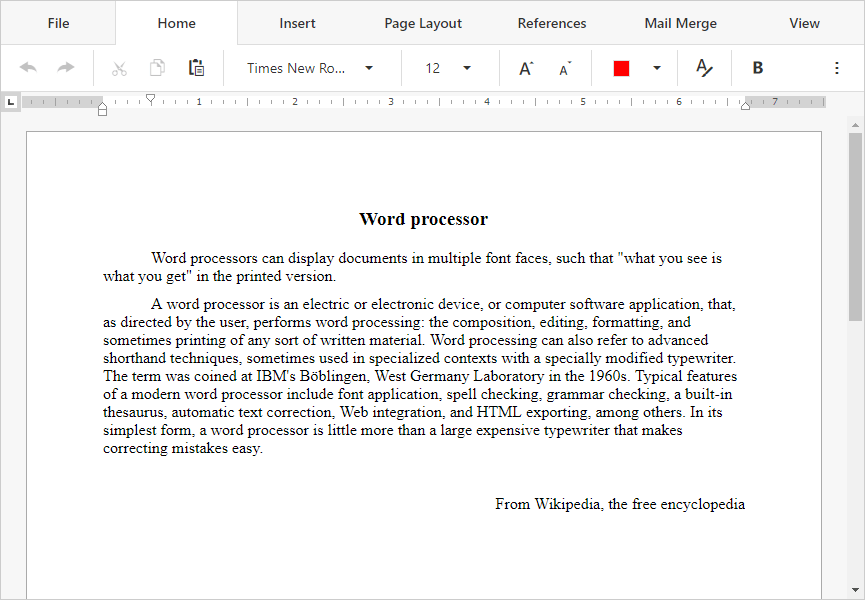Toggle Bold formatting

(758, 68)
